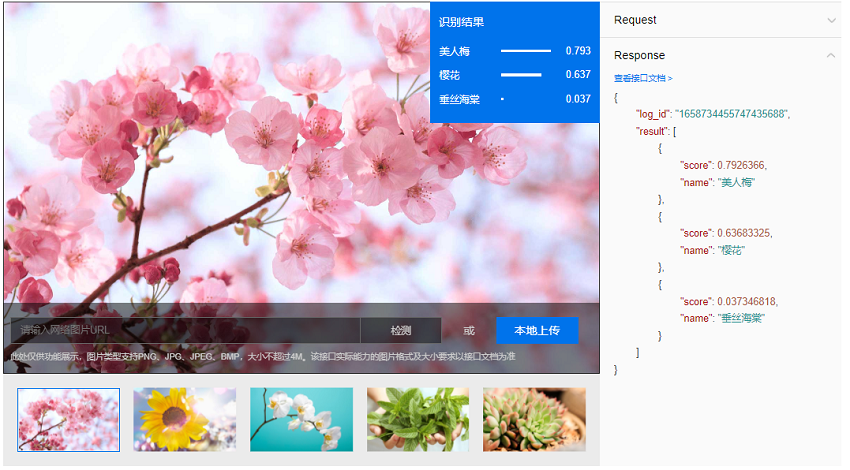This screenshot has width=850, height=470.
Task: Collapse the Response section chevron
Action: pos(831,56)
